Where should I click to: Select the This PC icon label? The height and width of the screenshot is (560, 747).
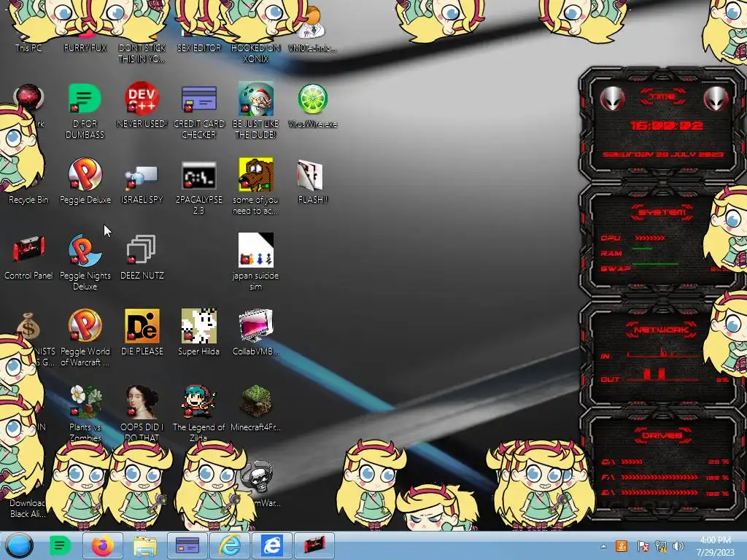(28, 48)
